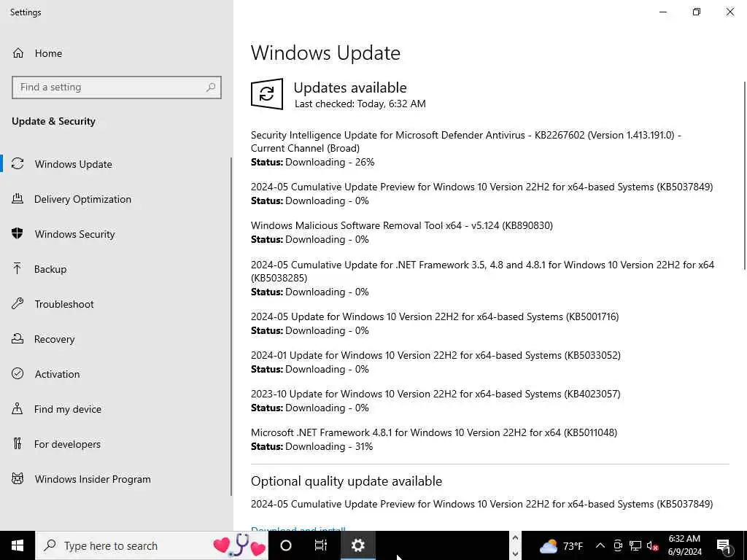Click 2024-05 Update KB5001716 entry
This screenshot has width=747, height=560.
435,316
